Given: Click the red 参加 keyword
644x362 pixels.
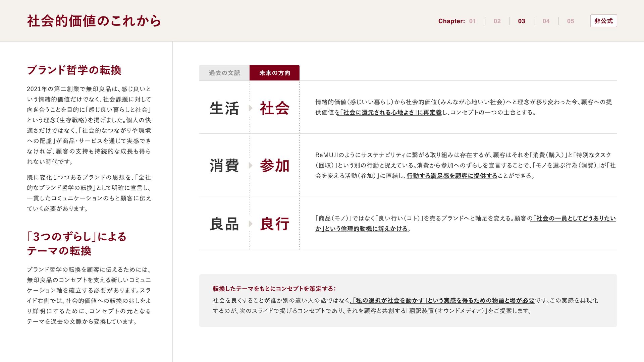Looking at the screenshot, I should [274, 166].
